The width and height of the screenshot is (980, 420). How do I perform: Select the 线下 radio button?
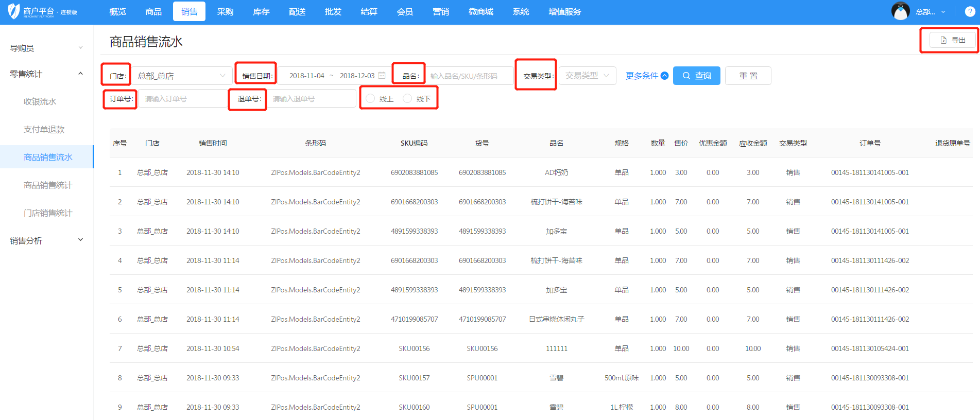407,98
